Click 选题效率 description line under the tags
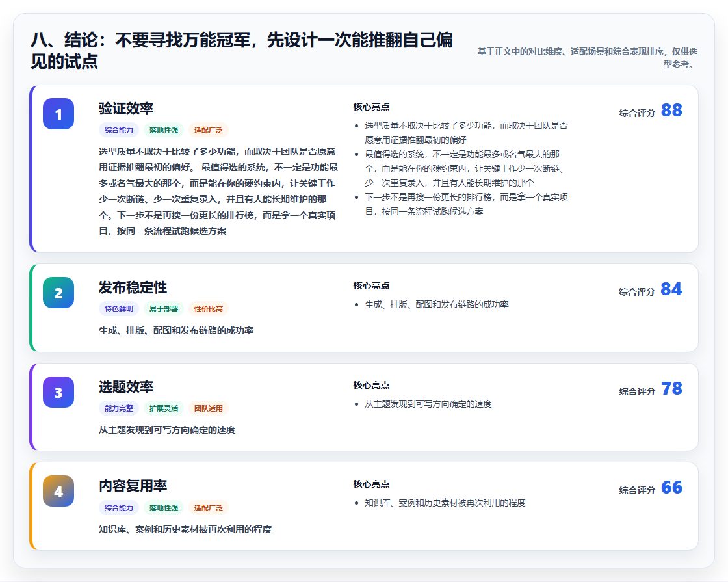This screenshot has height=582, width=728. click(167, 430)
